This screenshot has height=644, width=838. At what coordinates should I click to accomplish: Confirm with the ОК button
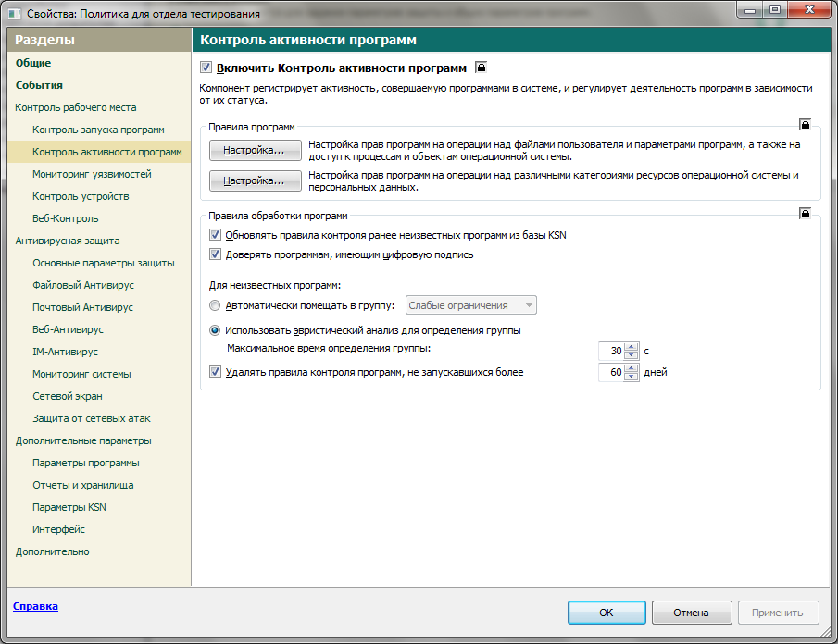tap(607, 613)
